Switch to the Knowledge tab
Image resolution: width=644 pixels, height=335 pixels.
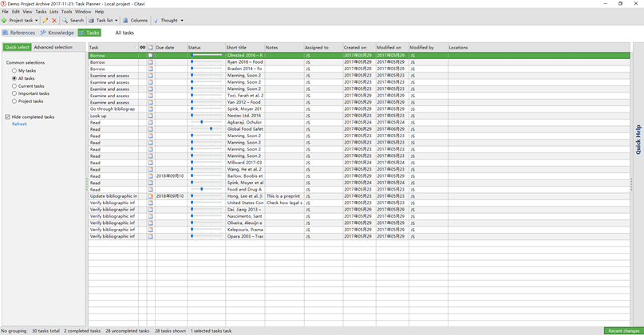57,33
